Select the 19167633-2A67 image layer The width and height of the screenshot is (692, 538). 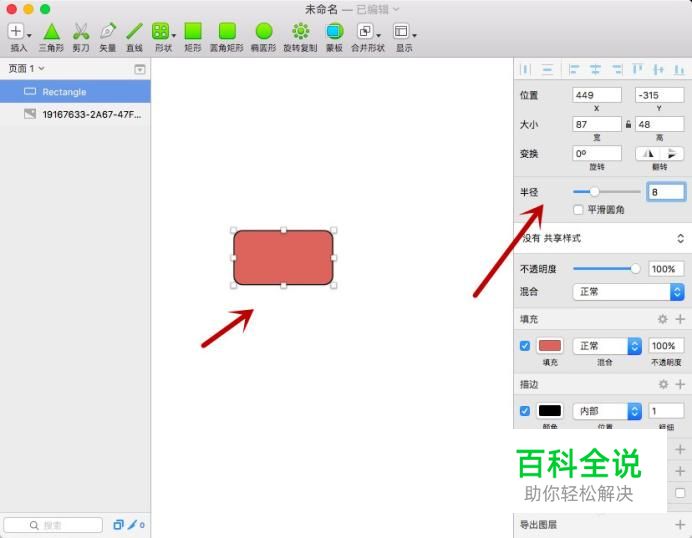point(75,114)
